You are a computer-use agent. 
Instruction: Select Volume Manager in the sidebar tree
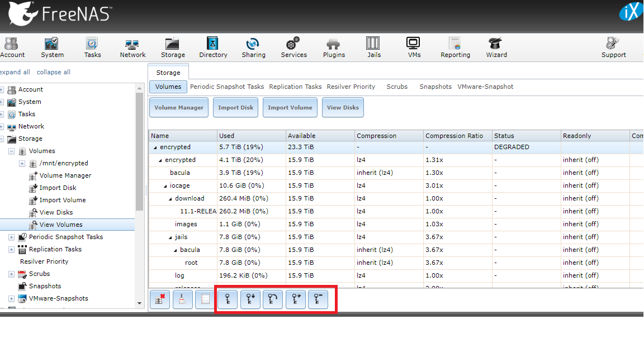click(65, 175)
